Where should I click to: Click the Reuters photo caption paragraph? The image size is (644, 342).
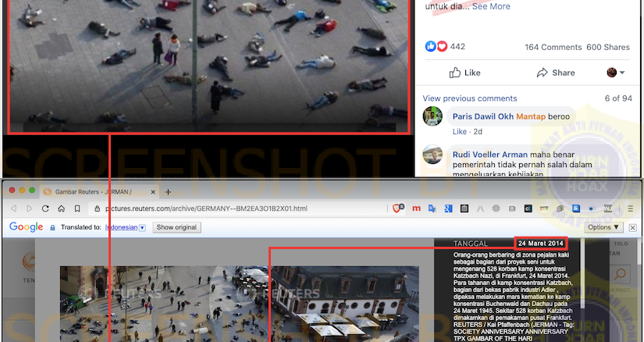coord(513,297)
